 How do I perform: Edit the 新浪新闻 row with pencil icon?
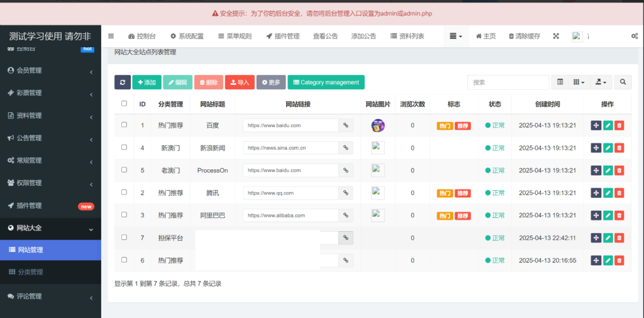click(x=608, y=148)
